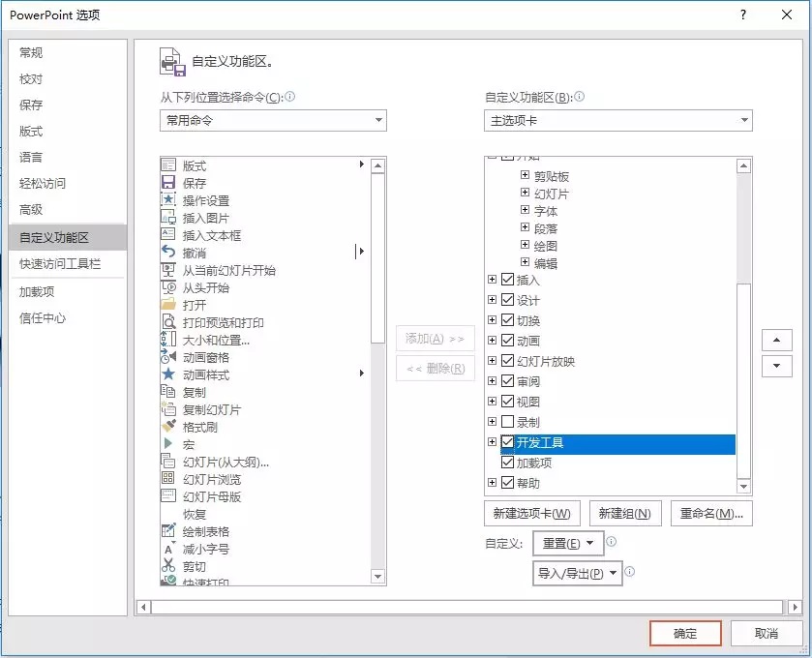The width and height of the screenshot is (812, 658).
Task: Open the 导入/导出 dropdown button
Action: (578, 573)
